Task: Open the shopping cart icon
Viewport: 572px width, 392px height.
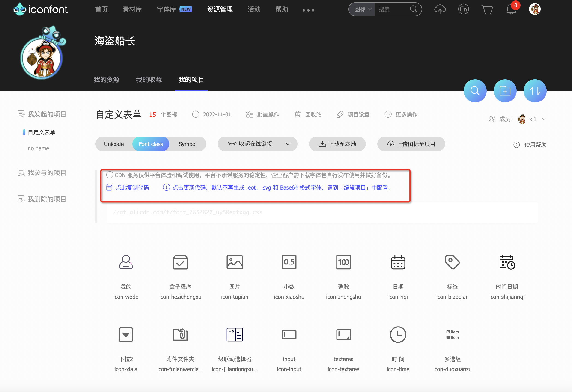Action: pyautogui.click(x=487, y=9)
